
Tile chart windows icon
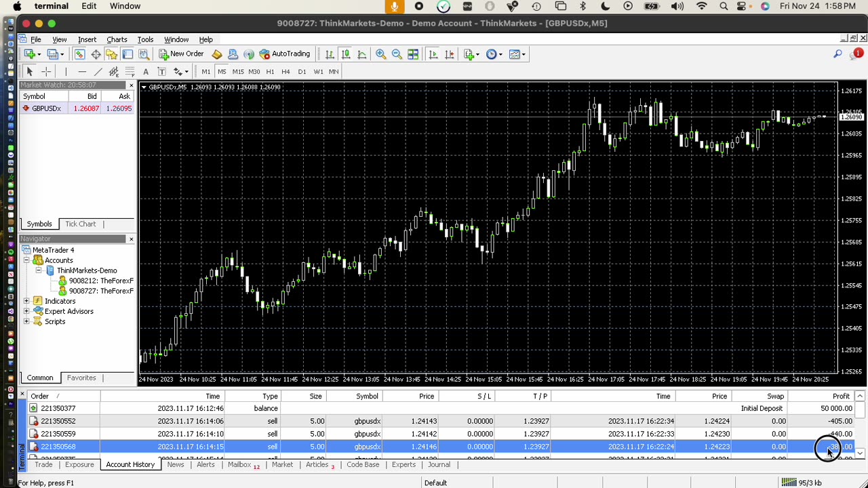point(412,54)
